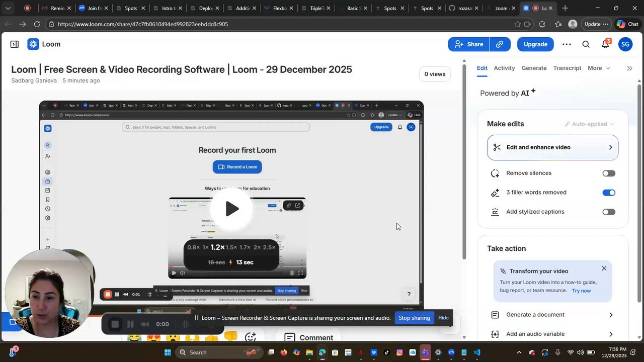
Task: Collapse the right side panel with the double chevron
Action: (629, 68)
